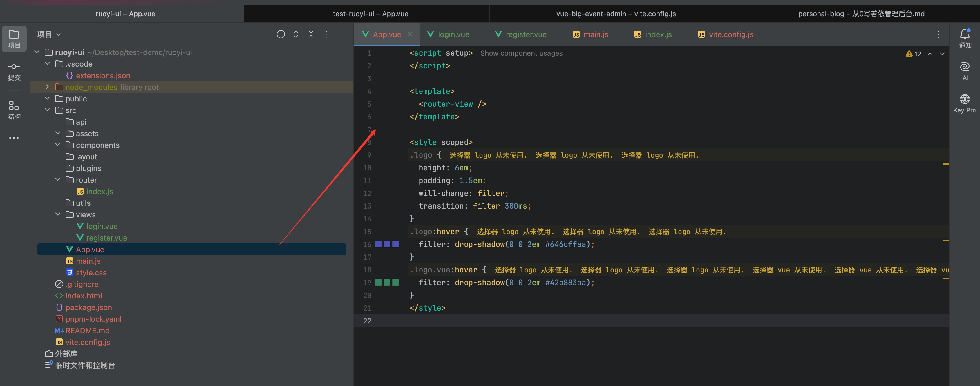The image size is (980, 386).
Task: Switch to the vite.config.js editor tab
Action: [726, 34]
